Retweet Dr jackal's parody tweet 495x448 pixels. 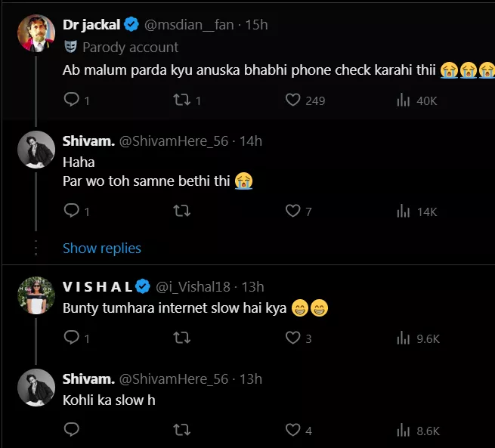pyautogui.click(x=182, y=100)
